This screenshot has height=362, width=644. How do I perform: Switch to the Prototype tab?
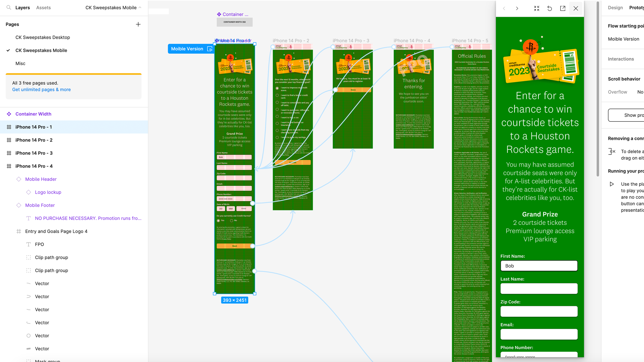(636, 7)
